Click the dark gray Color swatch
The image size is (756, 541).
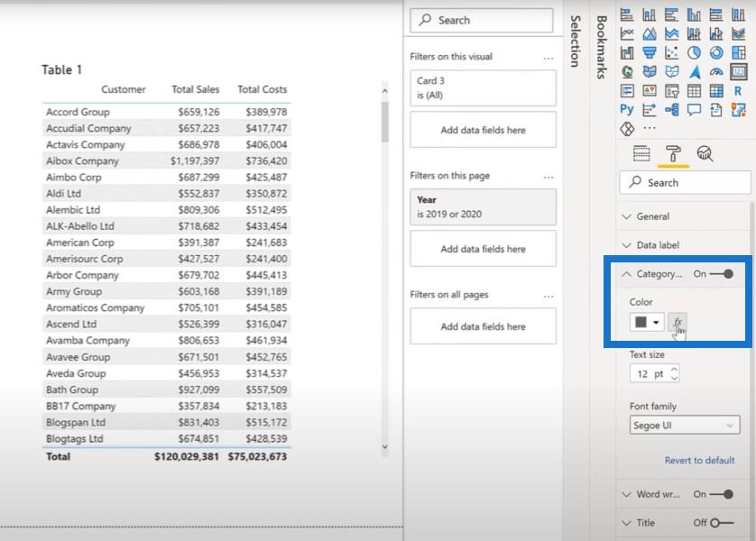[x=641, y=322]
